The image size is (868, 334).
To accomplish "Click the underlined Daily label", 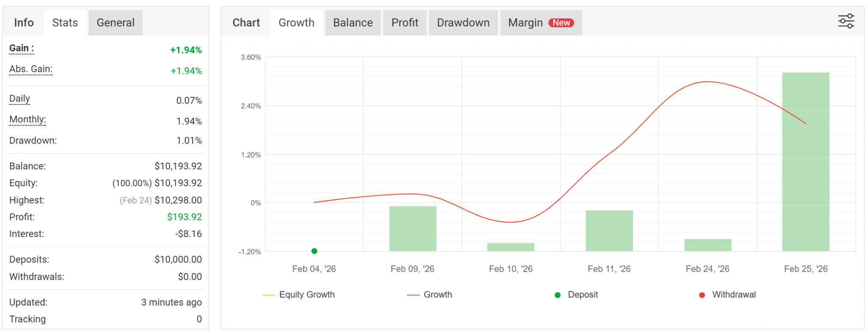I will tap(19, 99).
